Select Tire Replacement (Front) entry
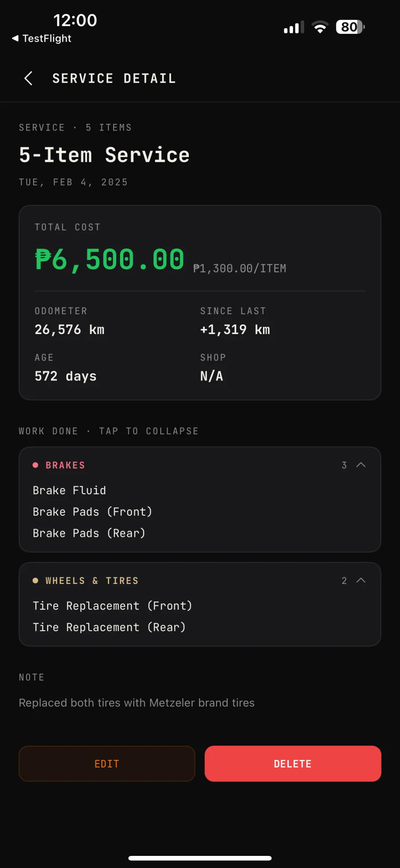400x868 pixels. point(112,606)
